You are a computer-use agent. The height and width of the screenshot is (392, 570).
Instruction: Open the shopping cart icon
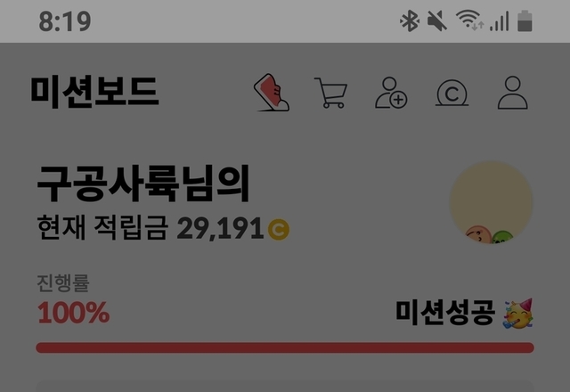pyautogui.click(x=330, y=93)
